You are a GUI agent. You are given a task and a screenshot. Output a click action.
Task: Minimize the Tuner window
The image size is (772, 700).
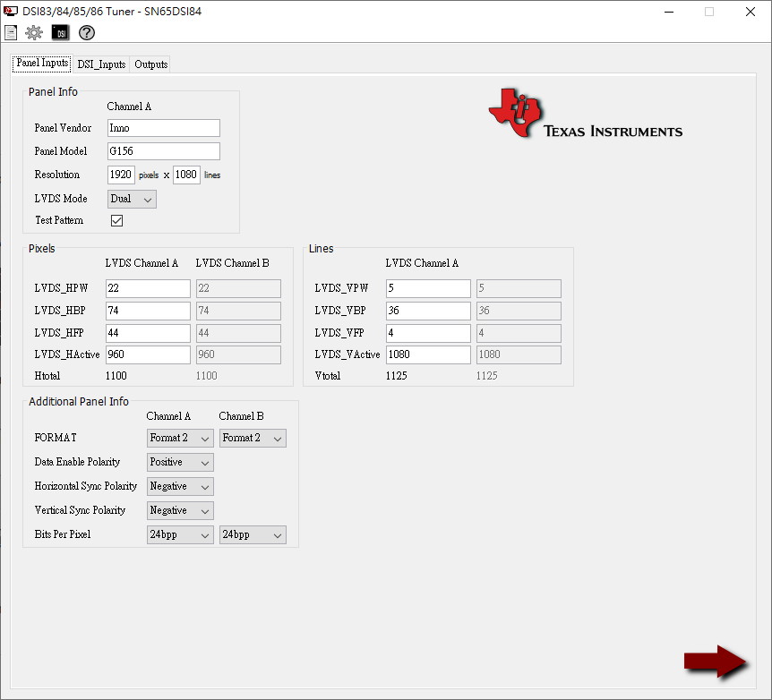coord(669,12)
